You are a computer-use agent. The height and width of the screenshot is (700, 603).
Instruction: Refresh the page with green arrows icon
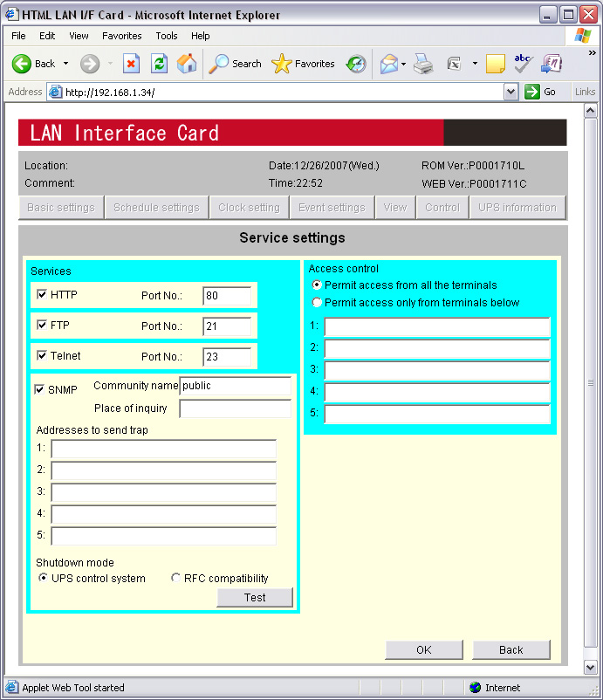[159, 64]
